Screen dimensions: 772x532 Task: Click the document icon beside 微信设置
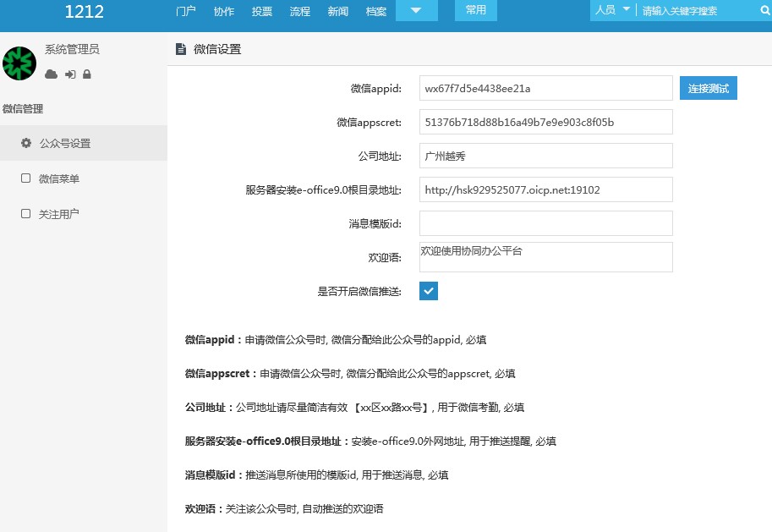tap(180, 49)
